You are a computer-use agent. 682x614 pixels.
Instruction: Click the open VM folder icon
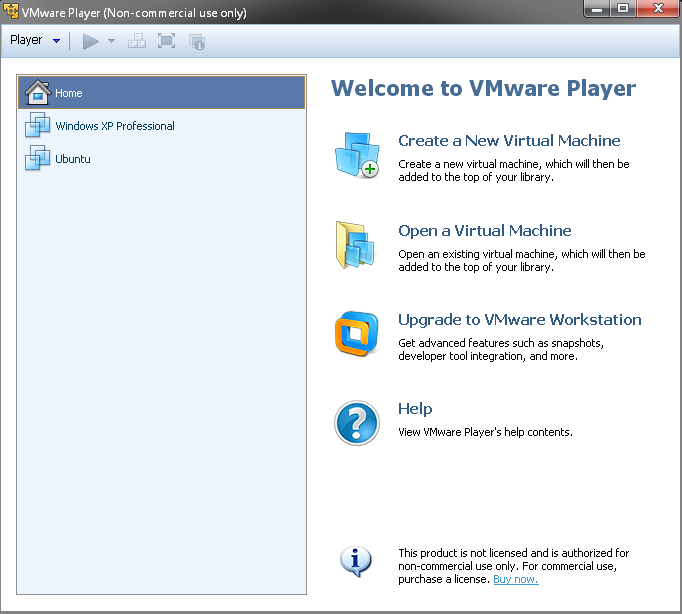tap(355, 245)
